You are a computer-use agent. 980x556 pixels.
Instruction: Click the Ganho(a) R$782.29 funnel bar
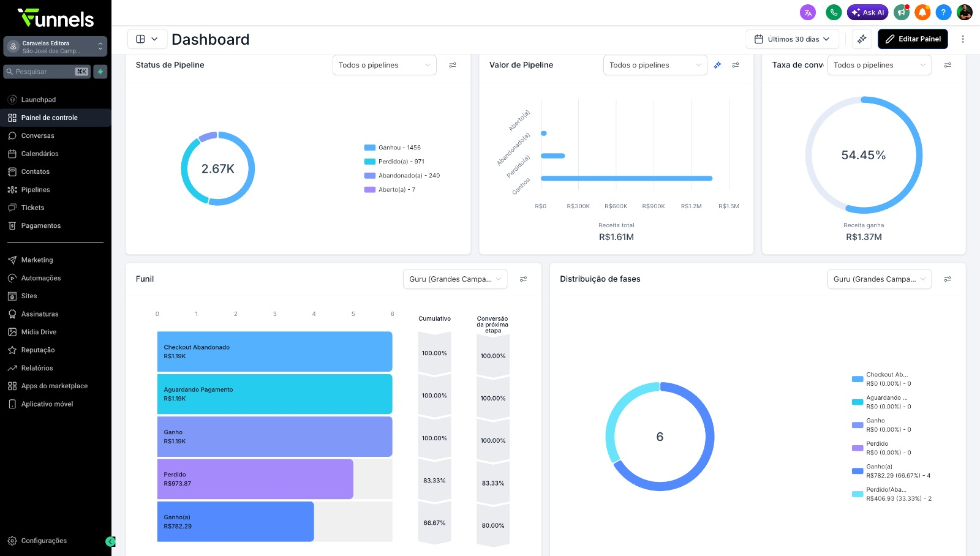pyautogui.click(x=236, y=522)
